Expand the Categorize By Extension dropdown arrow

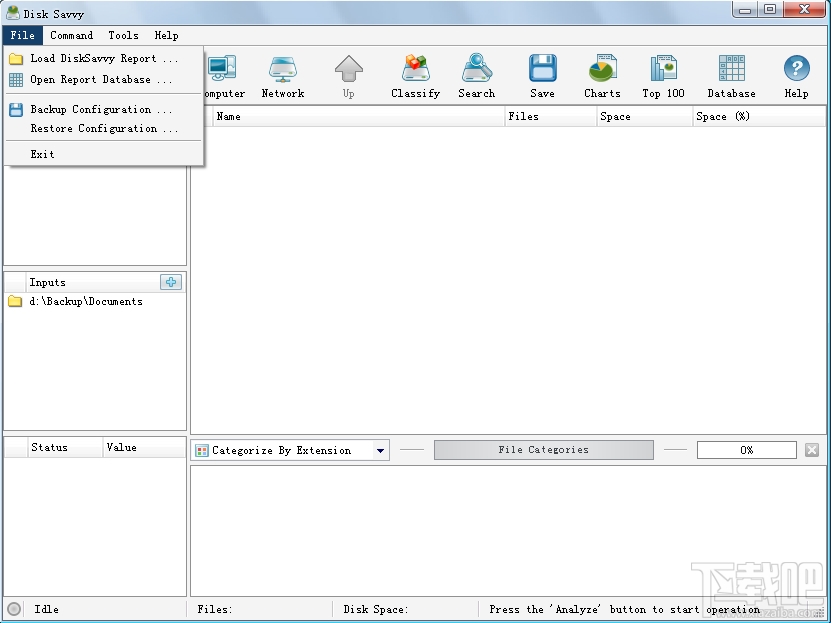380,450
